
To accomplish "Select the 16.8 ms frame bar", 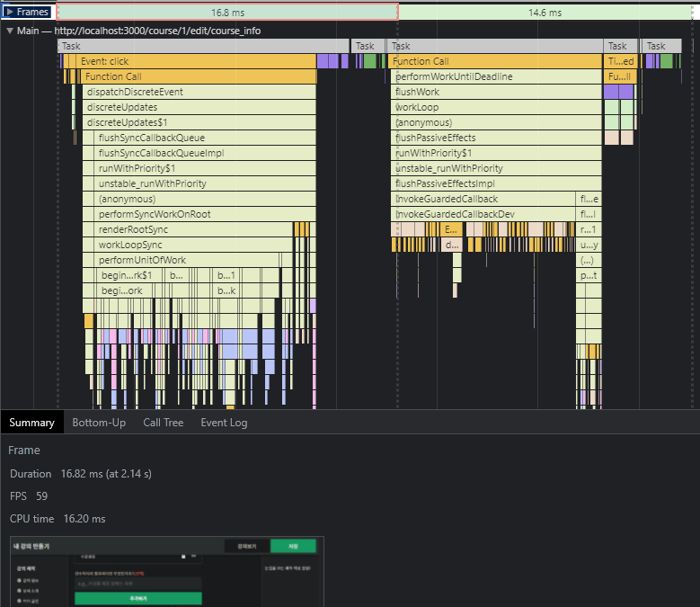I will [227, 13].
